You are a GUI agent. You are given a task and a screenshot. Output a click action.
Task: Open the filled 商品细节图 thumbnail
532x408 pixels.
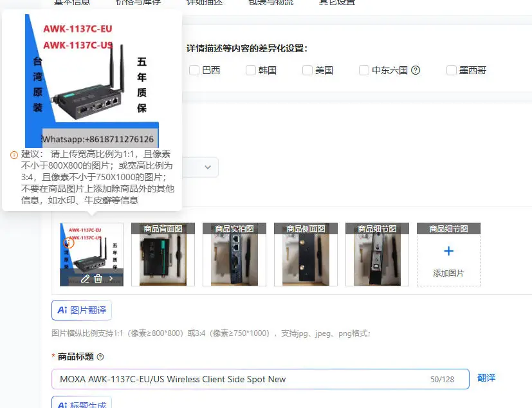coord(377,254)
